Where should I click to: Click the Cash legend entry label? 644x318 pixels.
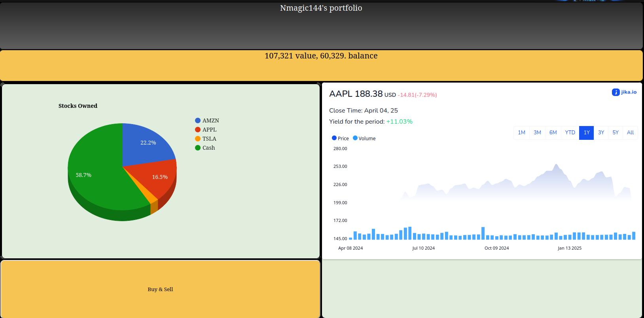[x=208, y=148]
